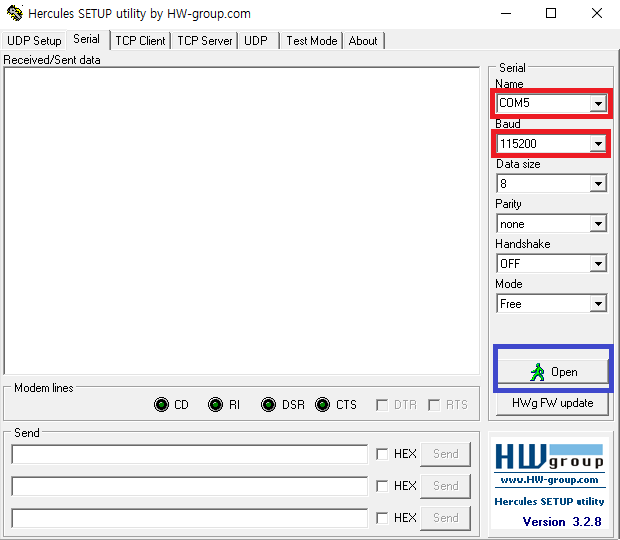Click the RI modem line indicator

pos(215,405)
